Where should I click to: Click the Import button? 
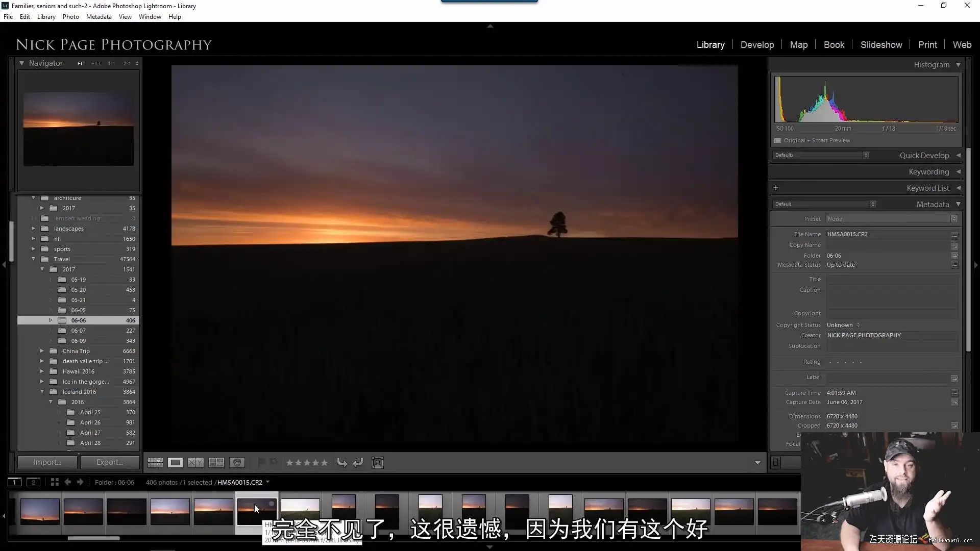[47, 462]
